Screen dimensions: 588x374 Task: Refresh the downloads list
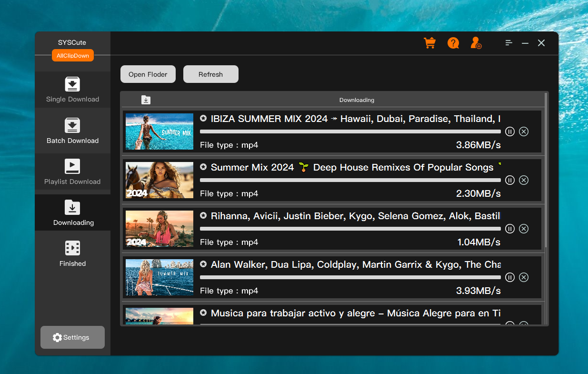tap(211, 74)
